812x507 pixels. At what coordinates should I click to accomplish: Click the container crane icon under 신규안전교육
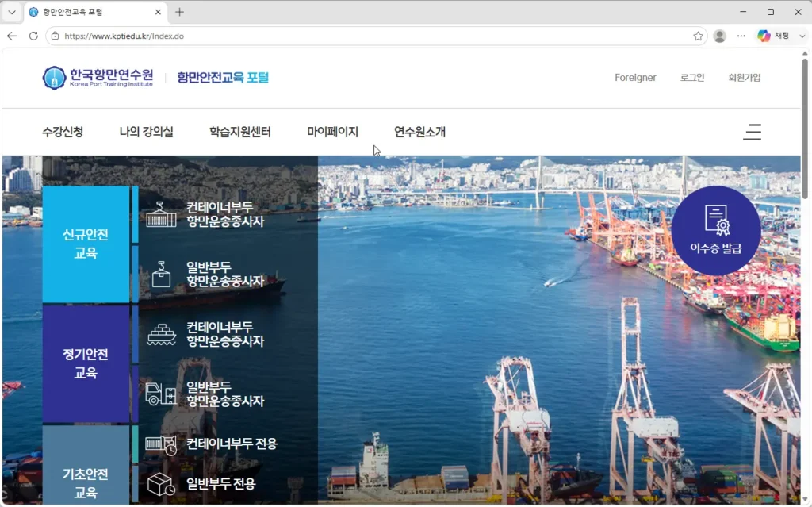[x=161, y=214]
